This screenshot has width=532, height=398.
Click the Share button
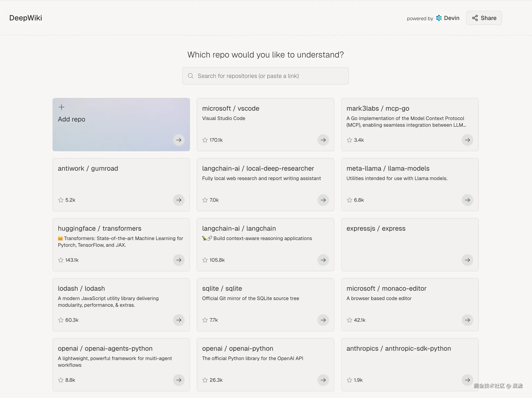[x=484, y=18]
